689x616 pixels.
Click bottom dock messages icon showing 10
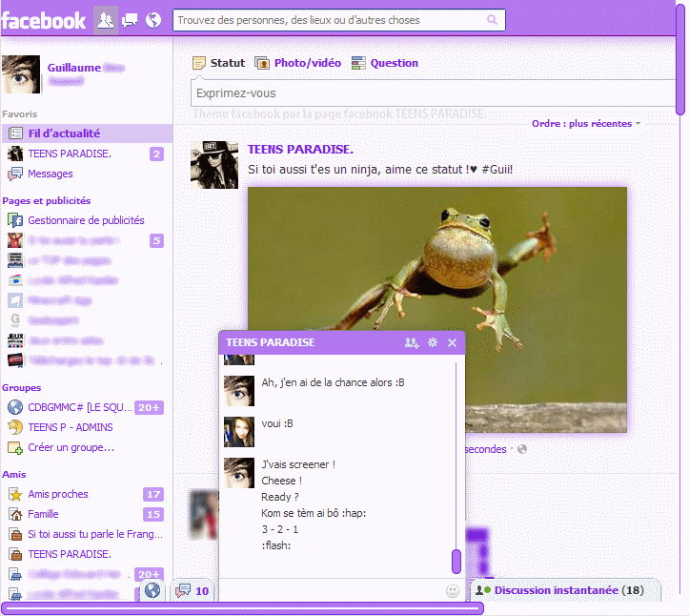point(193,590)
